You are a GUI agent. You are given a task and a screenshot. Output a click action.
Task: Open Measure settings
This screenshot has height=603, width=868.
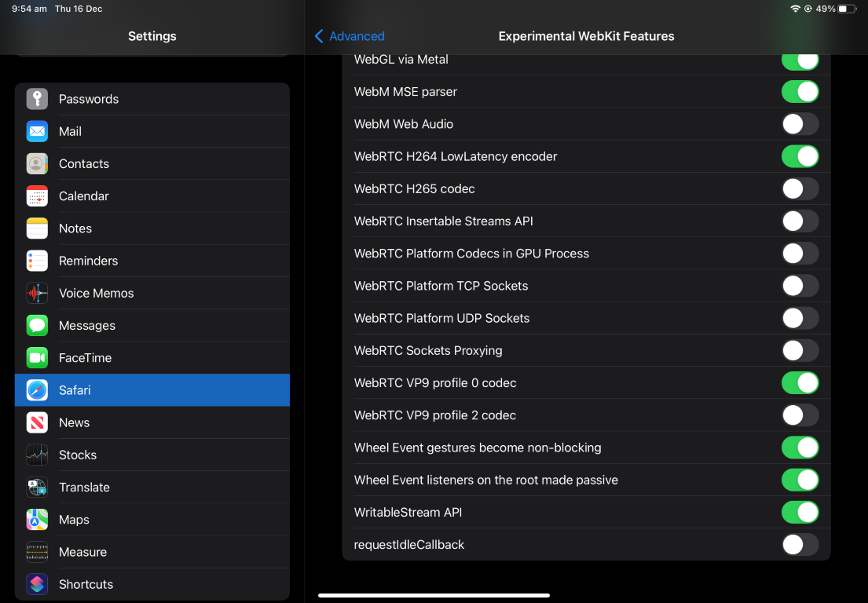(152, 552)
